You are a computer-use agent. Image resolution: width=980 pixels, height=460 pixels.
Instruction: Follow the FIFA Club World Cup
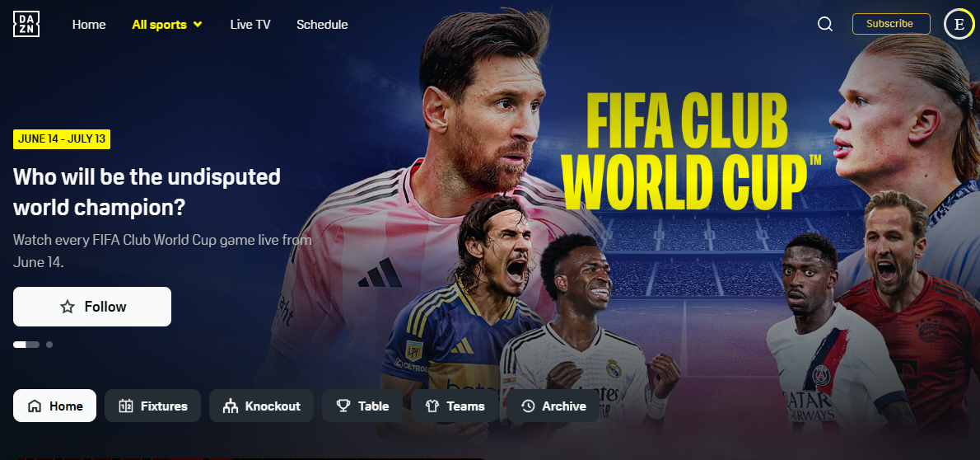pyautogui.click(x=92, y=307)
